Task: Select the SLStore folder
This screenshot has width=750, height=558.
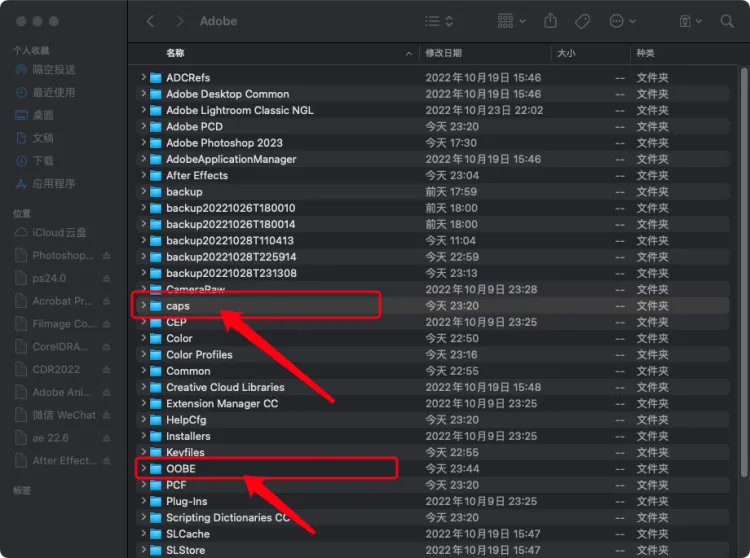Action: point(186,550)
